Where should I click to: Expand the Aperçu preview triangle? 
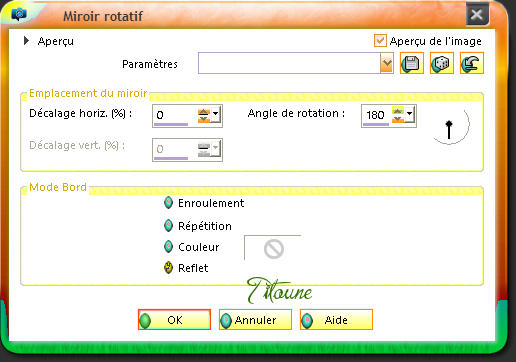(x=26, y=41)
